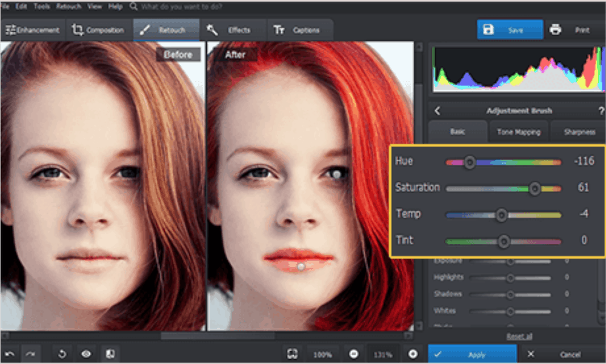Open the Retouch menu in menu bar
The height and width of the screenshot is (364, 606).
tap(69, 7)
